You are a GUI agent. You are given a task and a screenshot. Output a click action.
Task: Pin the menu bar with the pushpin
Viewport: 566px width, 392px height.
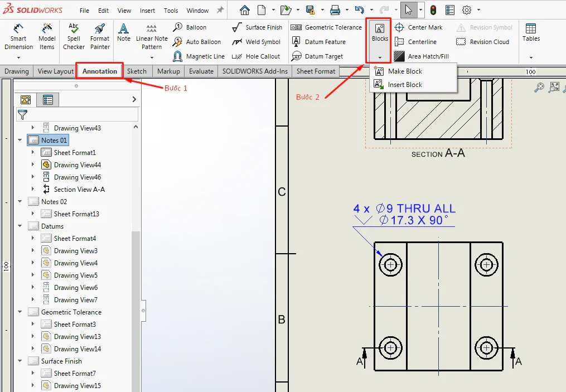pos(220,10)
